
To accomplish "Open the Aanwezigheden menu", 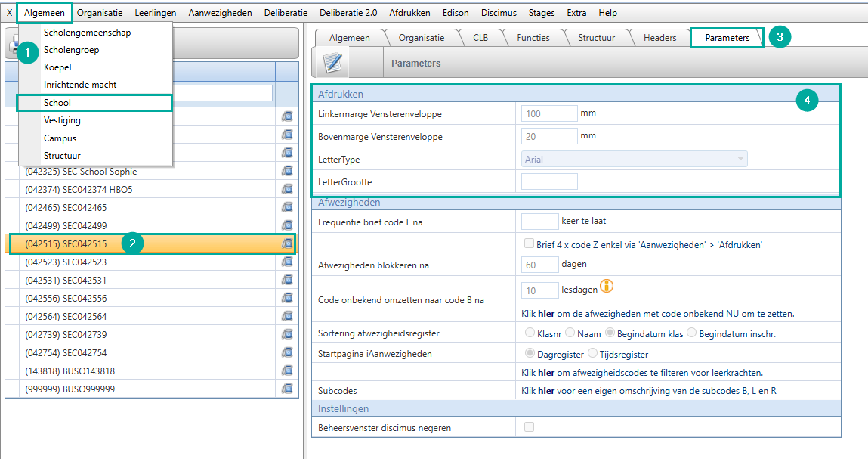I will pos(221,13).
